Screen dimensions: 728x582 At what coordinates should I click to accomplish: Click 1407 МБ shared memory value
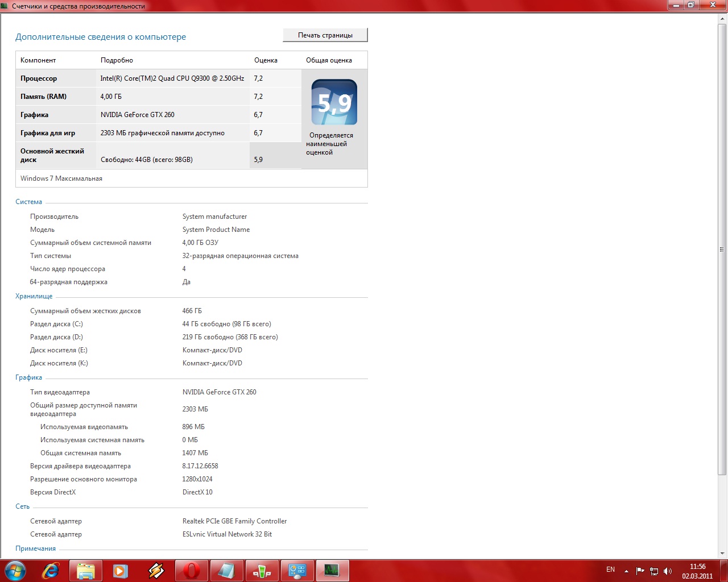195,453
